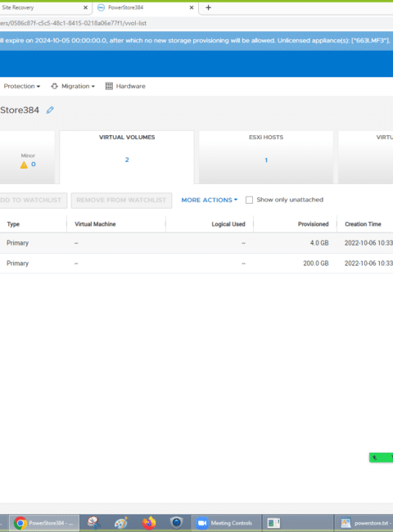This screenshot has height=532, width=393.
Task: Open the Hardware menu item
Action: 125,86
